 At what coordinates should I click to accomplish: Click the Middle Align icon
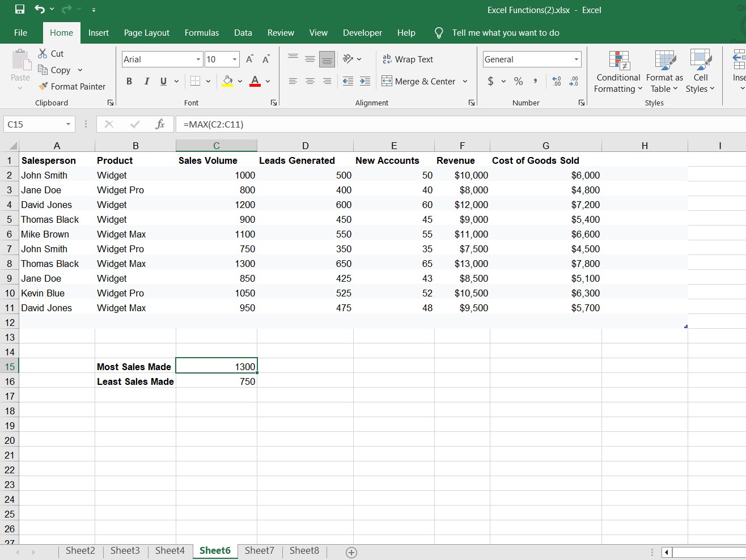click(x=310, y=59)
